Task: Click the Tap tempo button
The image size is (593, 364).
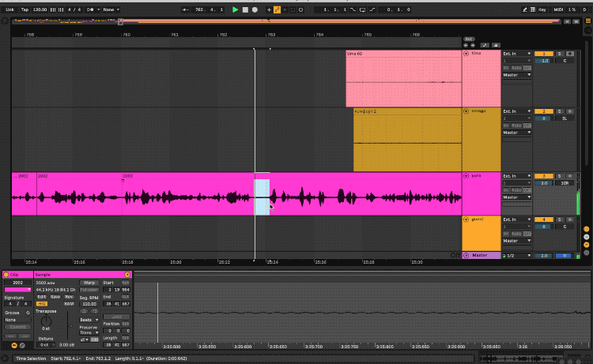Action: tap(25, 9)
